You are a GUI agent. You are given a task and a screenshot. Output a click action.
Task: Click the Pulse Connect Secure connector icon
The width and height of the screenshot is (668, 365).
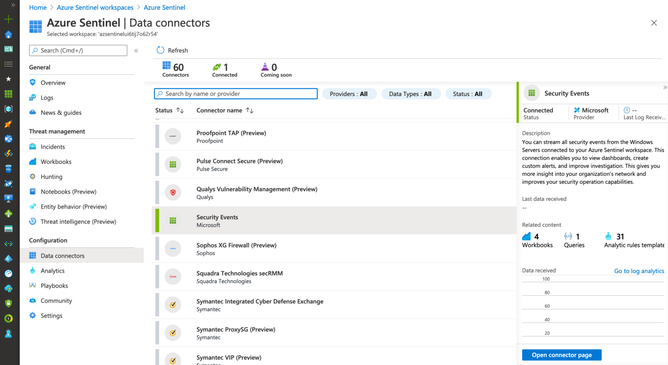pyautogui.click(x=173, y=164)
